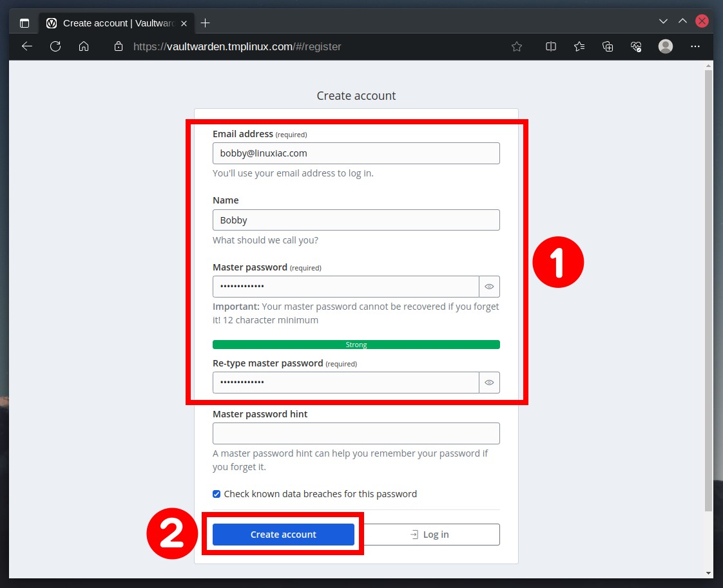The height and width of the screenshot is (588, 723).
Task: View site info via the lock icon
Action: pyautogui.click(x=119, y=46)
